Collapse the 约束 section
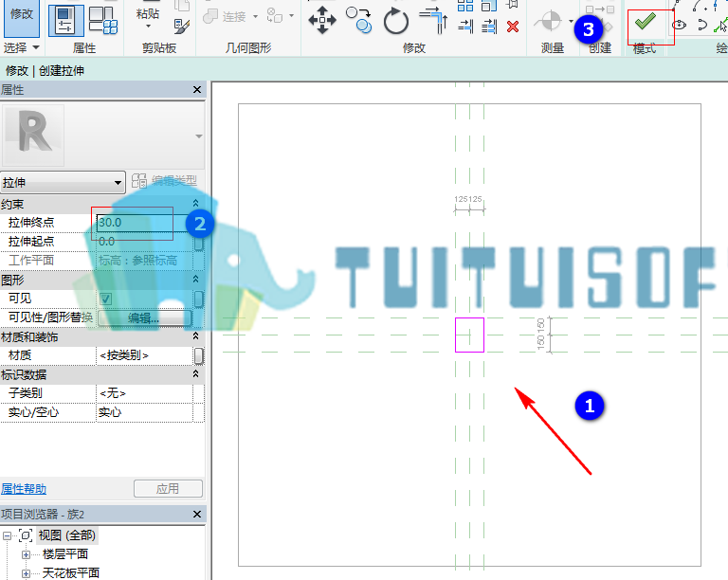 tap(195, 203)
